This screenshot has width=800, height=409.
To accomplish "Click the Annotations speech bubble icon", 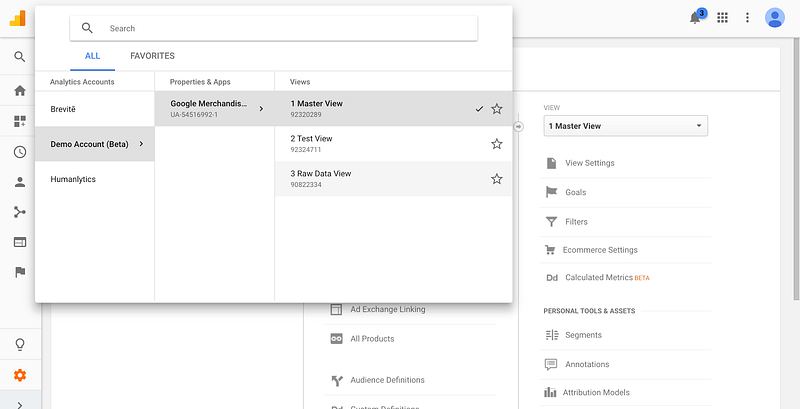I will click(x=551, y=365).
